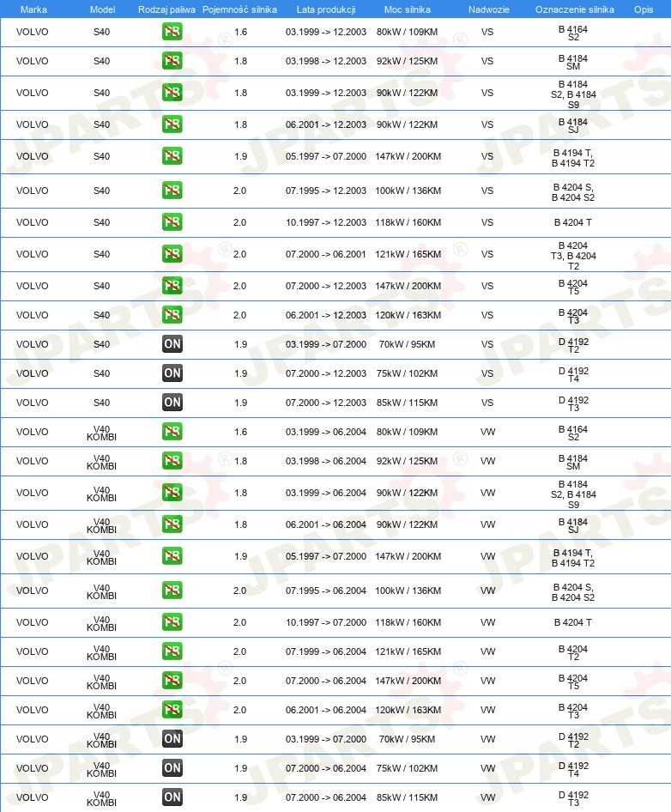Click petrol icon in S40 121kW / 165KM row
The height and width of the screenshot is (812, 671).
pyautogui.click(x=172, y=254)
